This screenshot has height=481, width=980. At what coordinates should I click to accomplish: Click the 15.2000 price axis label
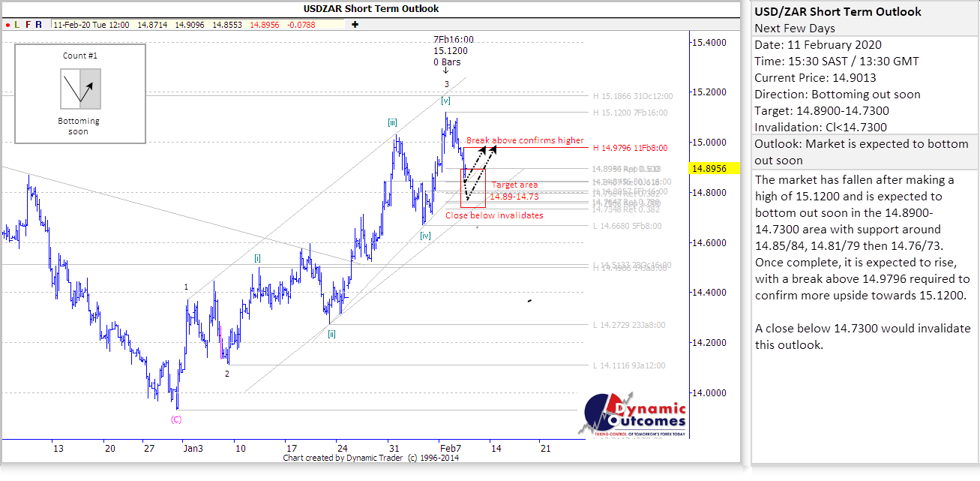coord(709,92)
